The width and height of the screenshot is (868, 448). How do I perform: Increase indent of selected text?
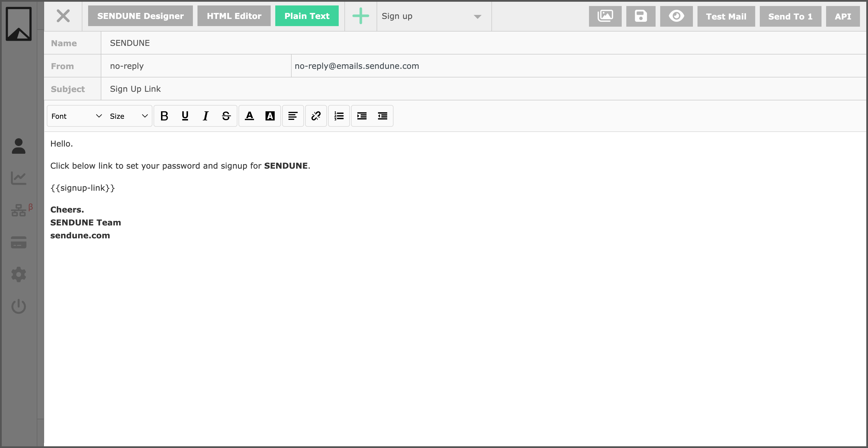coord(362,116)
